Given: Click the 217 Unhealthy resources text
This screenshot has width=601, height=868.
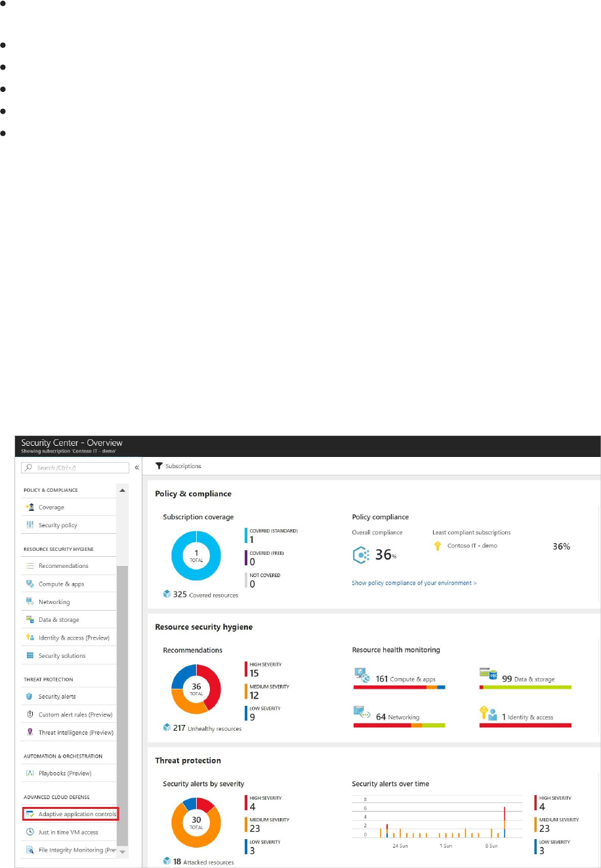Looking at the screenshot, I should [x=207, y=728].
